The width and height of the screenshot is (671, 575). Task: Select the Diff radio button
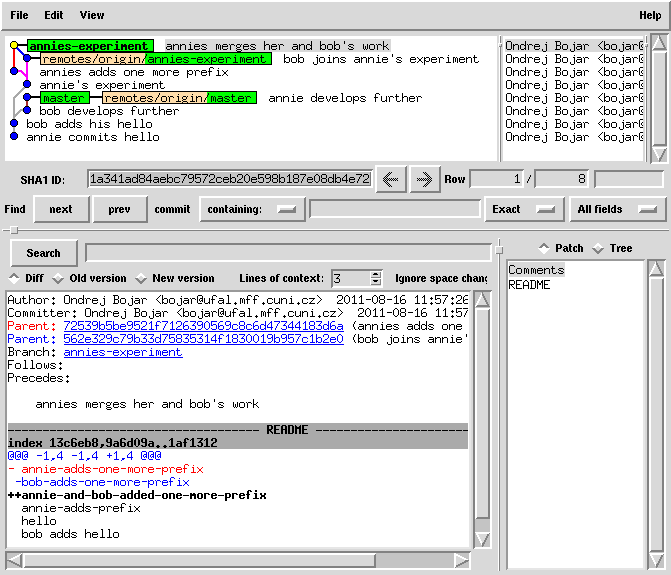point(14,278)
